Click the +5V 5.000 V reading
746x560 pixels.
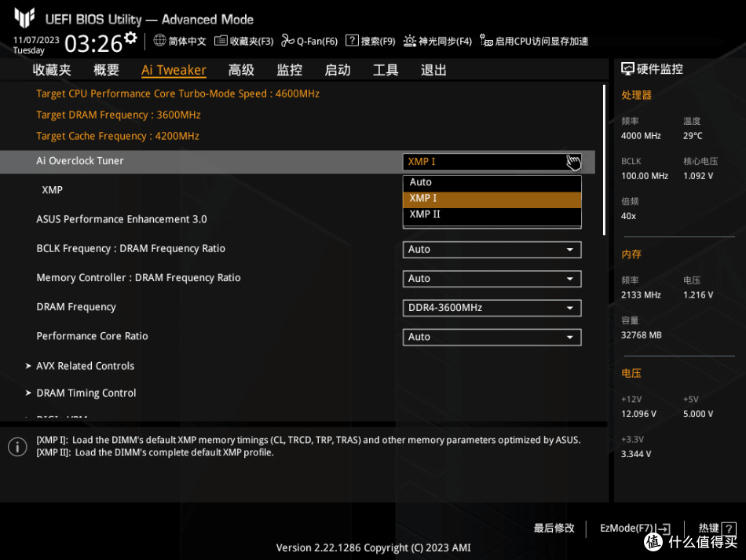698,414
